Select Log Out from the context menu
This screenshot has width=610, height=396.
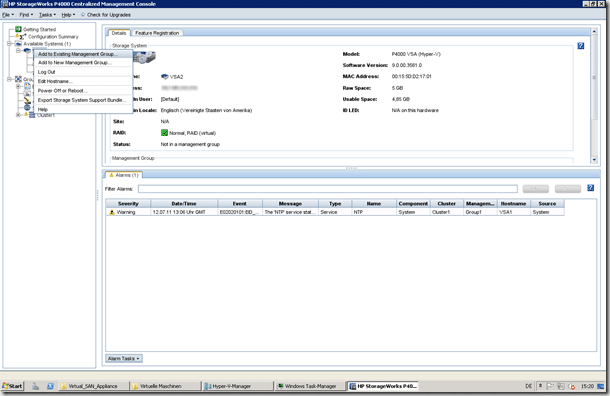(x=83, y=72)
